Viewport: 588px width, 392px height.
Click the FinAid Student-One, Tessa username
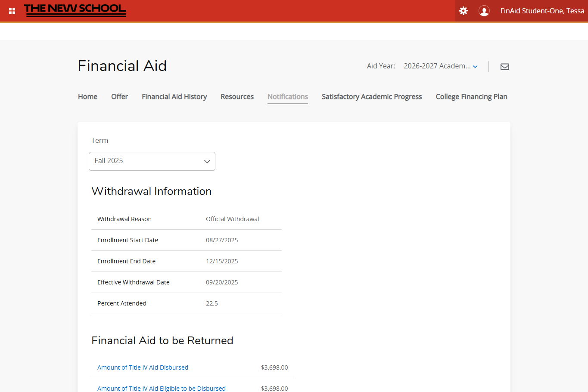542,11
